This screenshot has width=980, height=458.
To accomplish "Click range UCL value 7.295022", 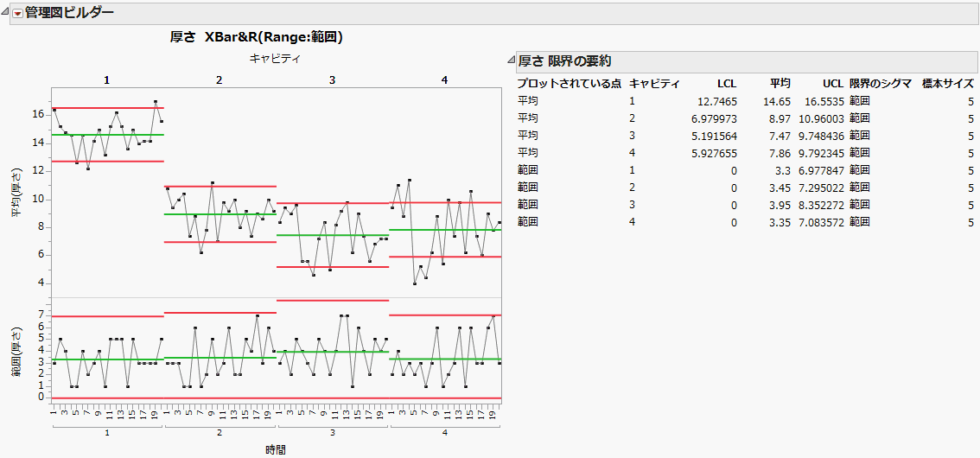I will [x=823, y=188].
